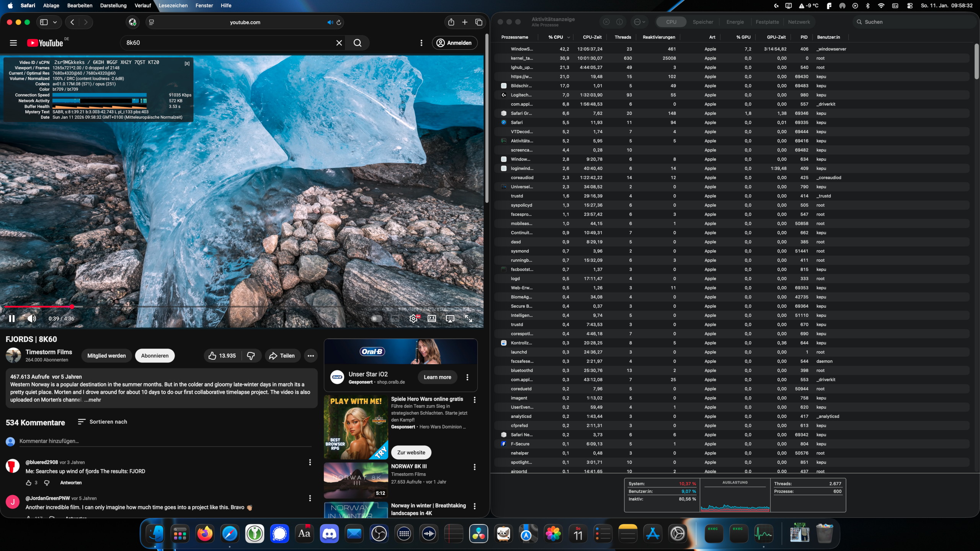Screen dimensions: 980x551
Task: Toggle tab audio mute in the address bar
Action: [330, 23]
